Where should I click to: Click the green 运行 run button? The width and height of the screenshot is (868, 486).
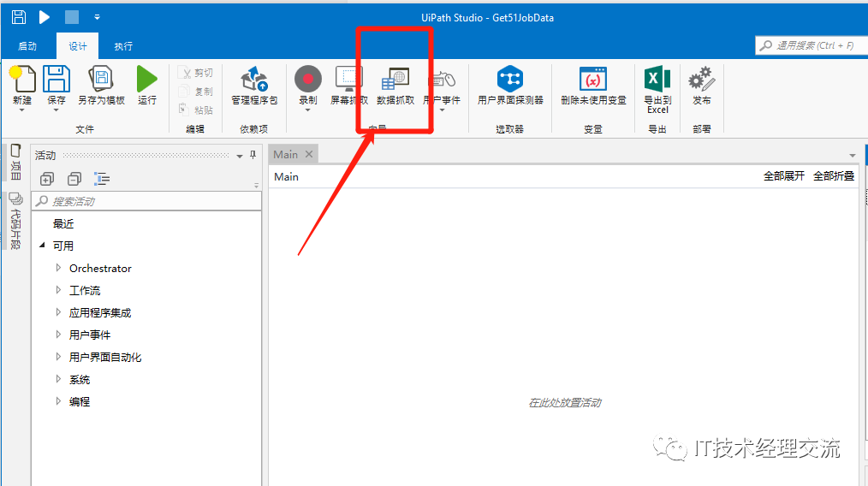point(146,86)
